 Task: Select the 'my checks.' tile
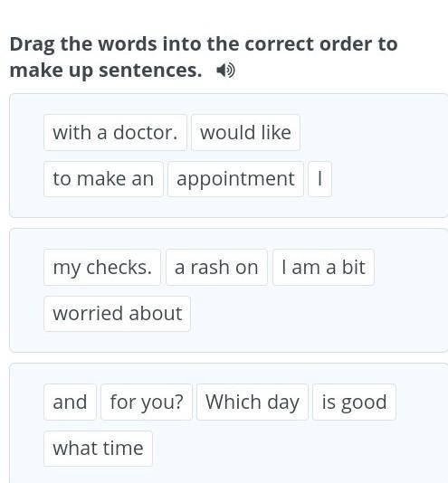102,268
